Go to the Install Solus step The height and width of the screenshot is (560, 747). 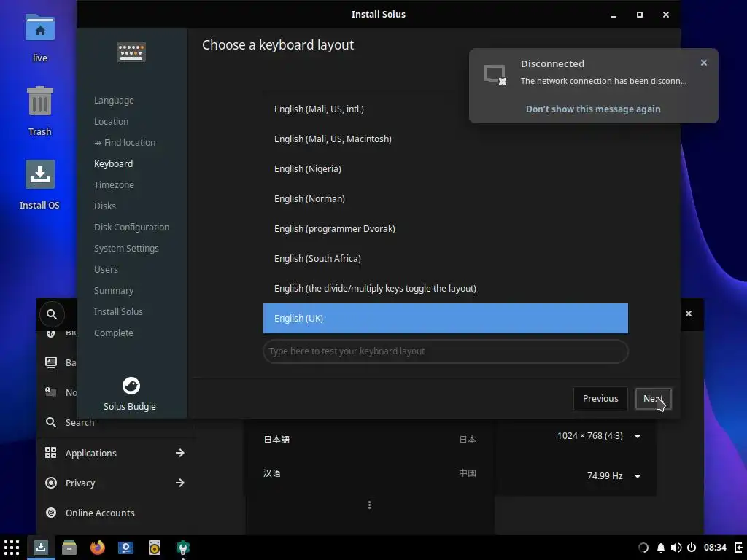(x=118, y=311)
